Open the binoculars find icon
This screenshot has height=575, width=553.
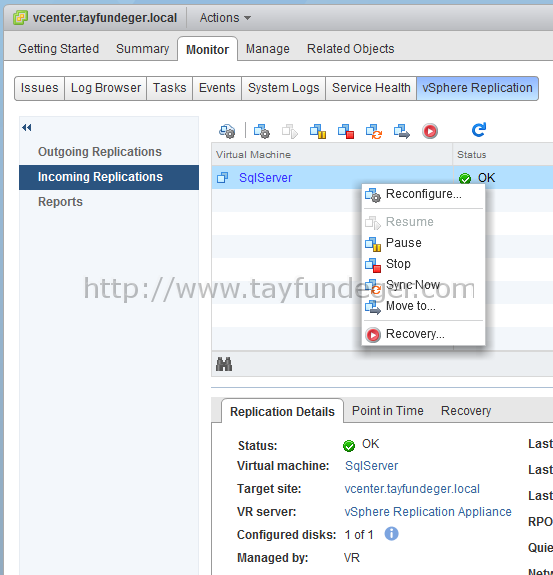click(224, 364)
